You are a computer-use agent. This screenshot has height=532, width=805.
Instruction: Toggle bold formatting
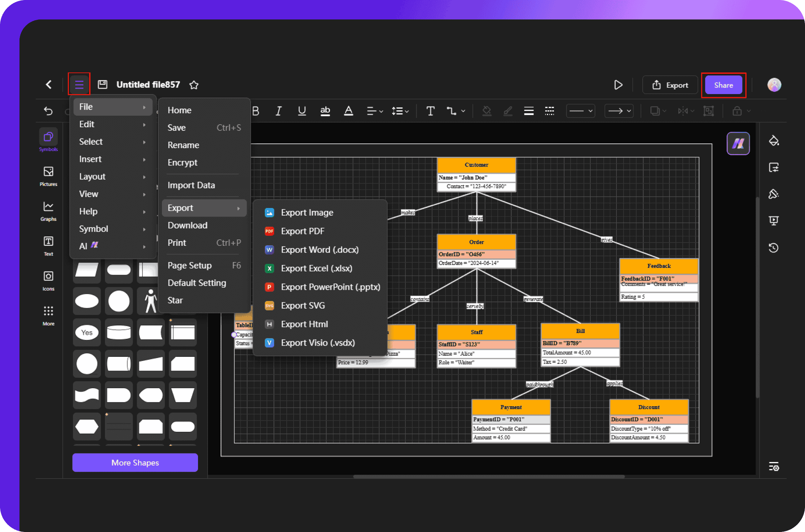click(x=256, y=111)
